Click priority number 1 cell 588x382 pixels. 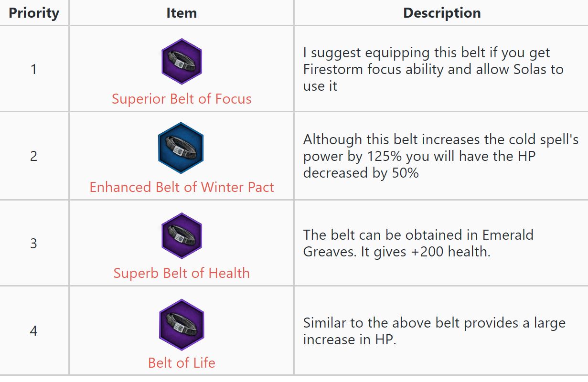pos(33,69)
